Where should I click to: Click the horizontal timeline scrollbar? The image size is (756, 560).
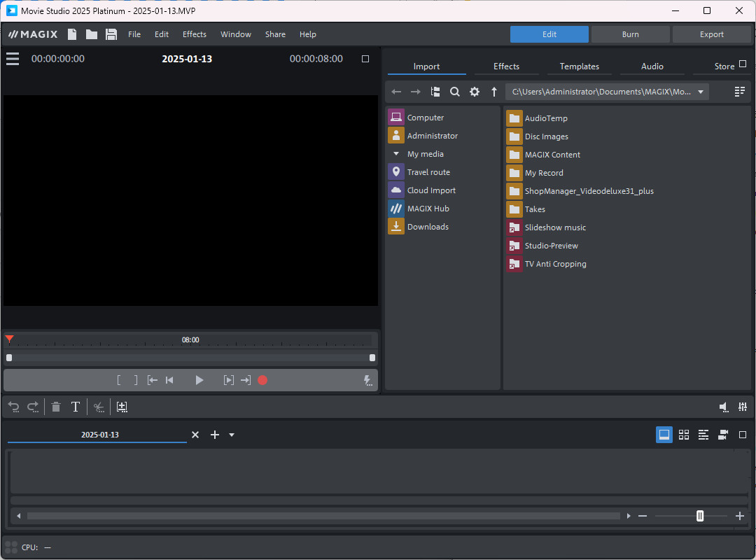point(323,516)
